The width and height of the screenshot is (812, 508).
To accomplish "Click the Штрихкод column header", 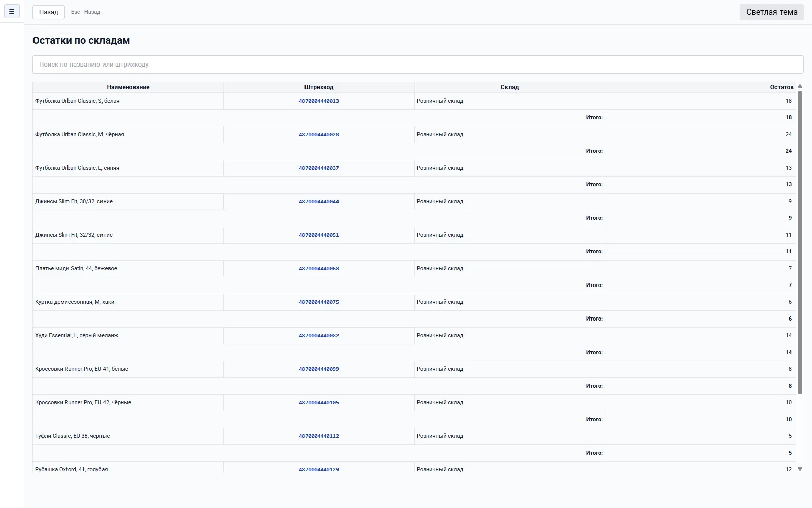I will pos(319,87).
